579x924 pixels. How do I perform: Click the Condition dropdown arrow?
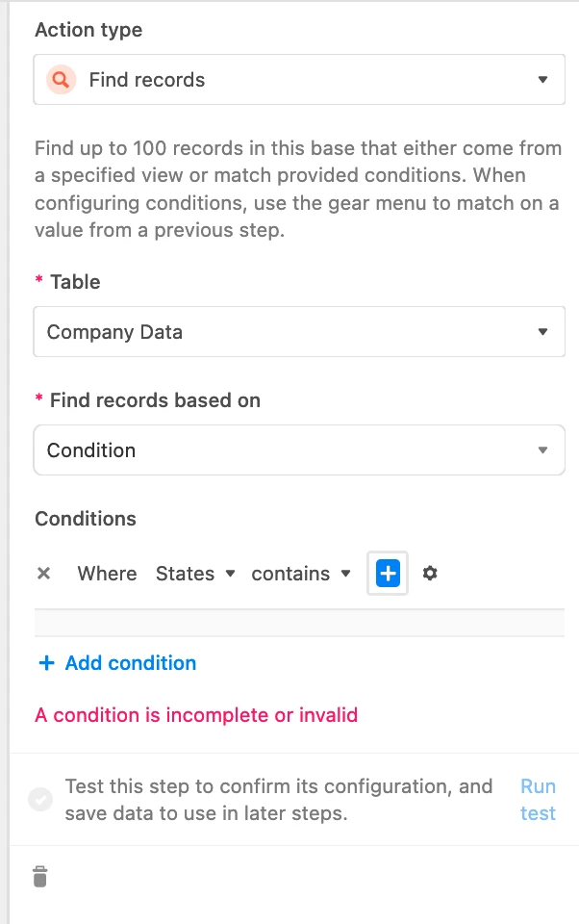pyautogui.click(x=543, y=450)
